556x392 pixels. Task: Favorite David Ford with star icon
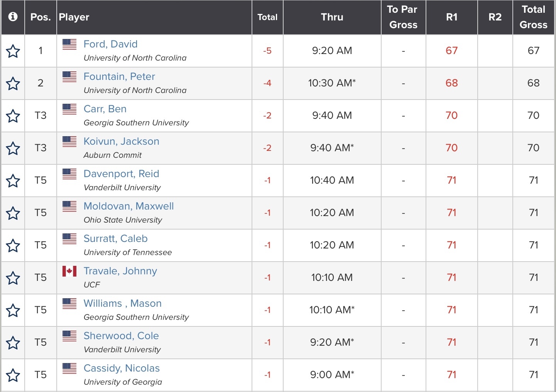point(13,51)
